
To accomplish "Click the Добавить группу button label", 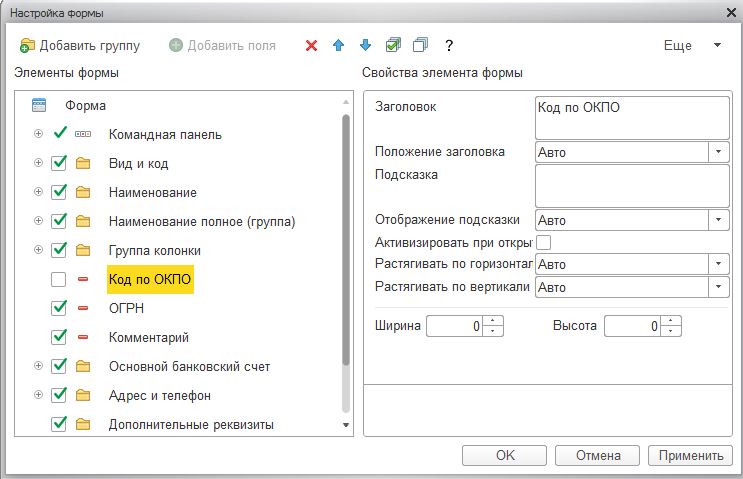I will tap(90, 45).
